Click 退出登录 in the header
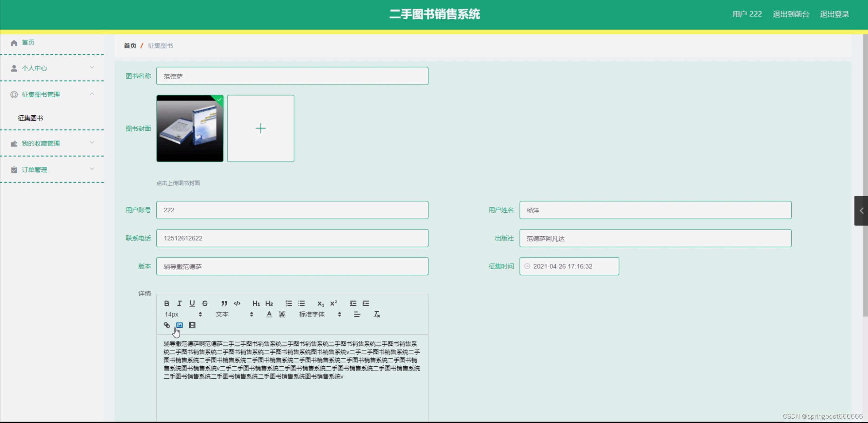This screenshot has height=423, width=868. [834, 14]
